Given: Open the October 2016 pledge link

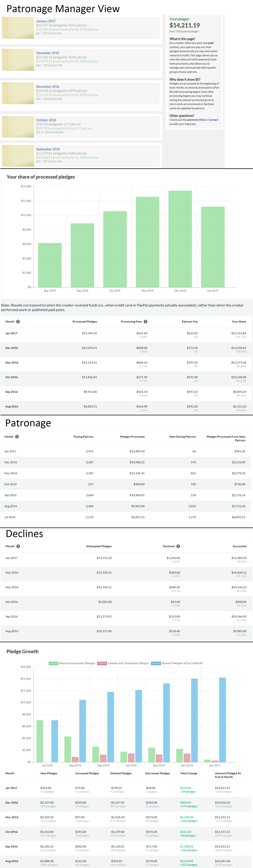Looking at the screenshot, I should [46, 120].
